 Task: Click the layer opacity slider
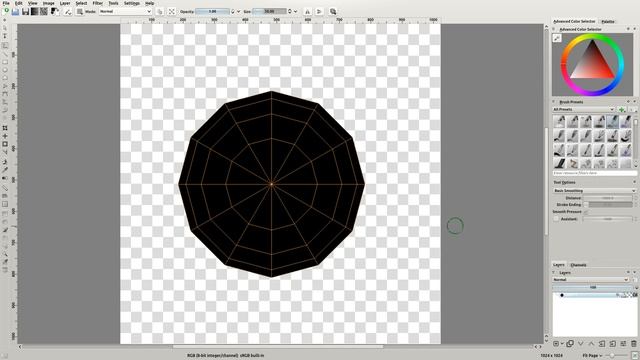593,287
